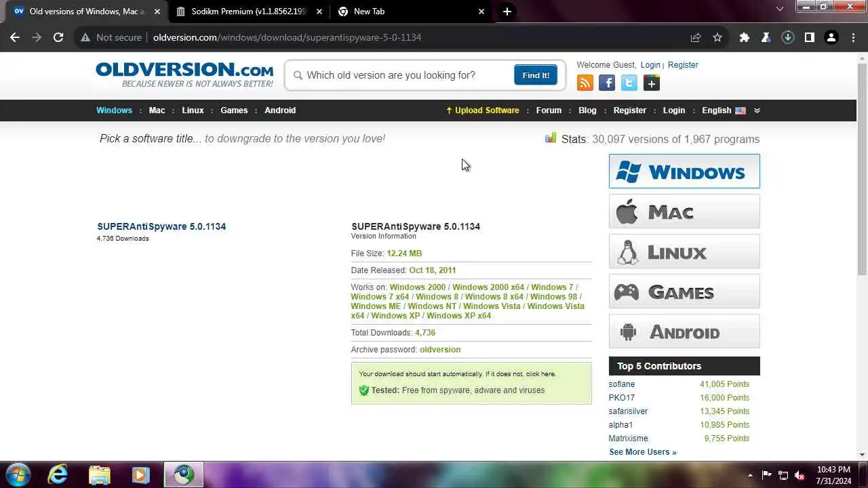Image resolution: width=868 pixels, height=488 pixels.
Task: Open SUPERAntiSpyware 5.0.1134 title link on left
Action: 161,226
